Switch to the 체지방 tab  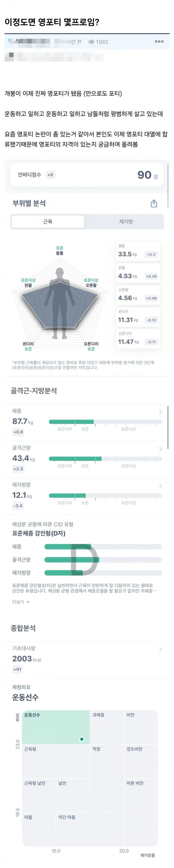126,222
